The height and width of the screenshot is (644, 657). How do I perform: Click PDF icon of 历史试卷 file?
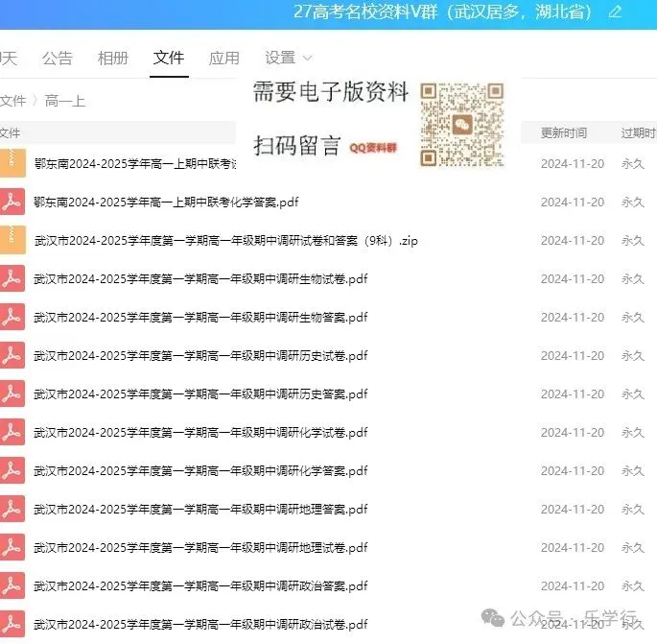(12, 355)
